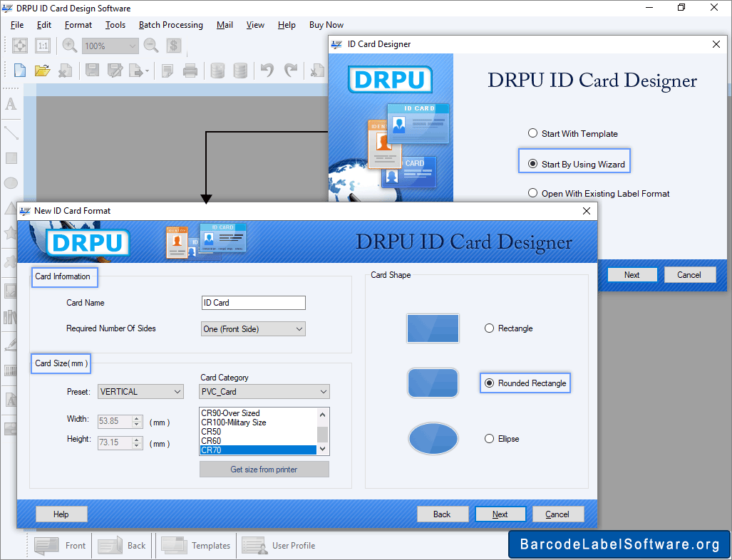Click the save-as pencil disk icon

[x=115, y=71]
